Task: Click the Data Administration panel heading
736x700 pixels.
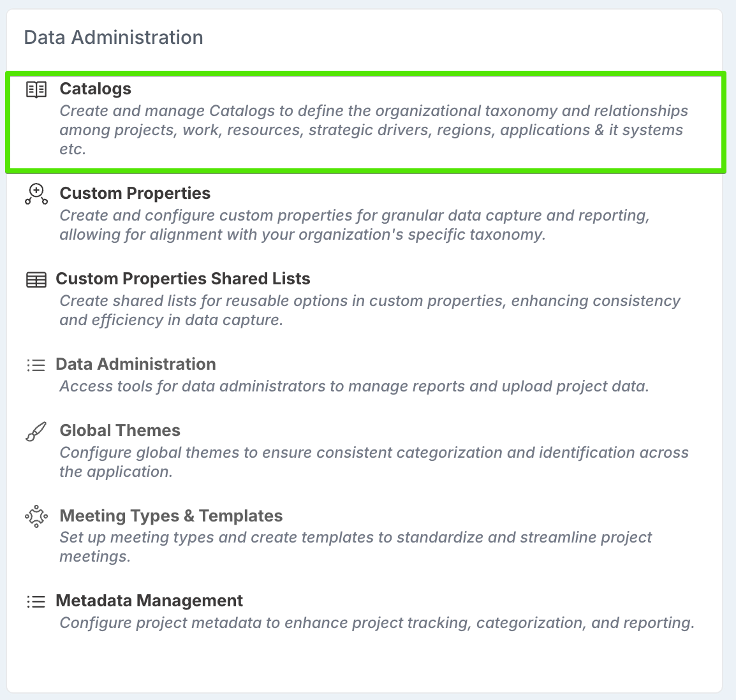Action: point(114,38)
